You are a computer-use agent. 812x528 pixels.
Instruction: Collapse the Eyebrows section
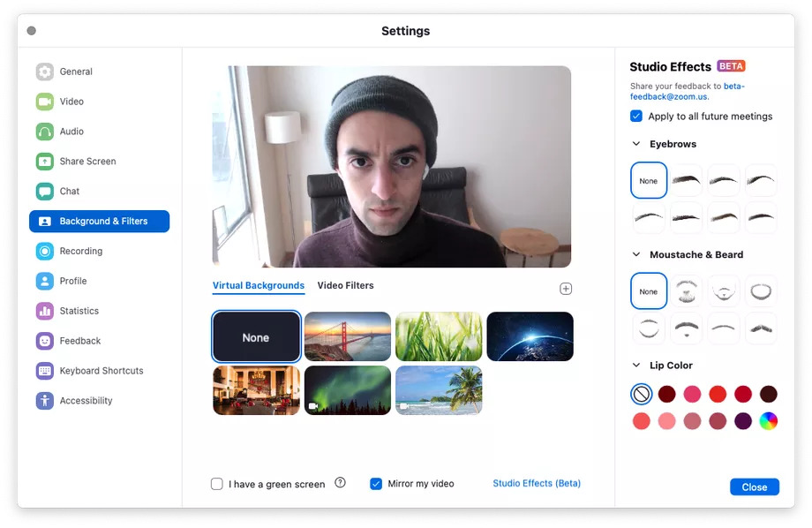tap(636, 144)
